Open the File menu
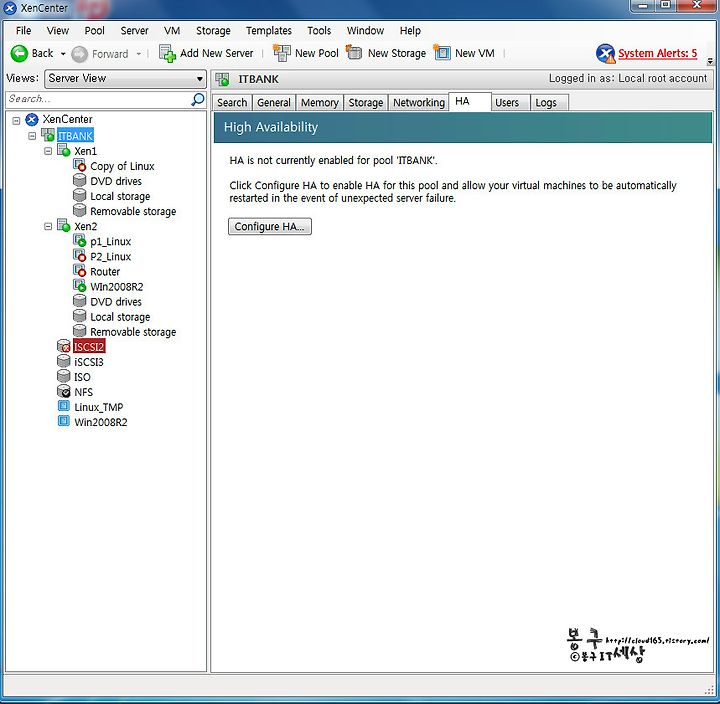 [x=23, y=31]
